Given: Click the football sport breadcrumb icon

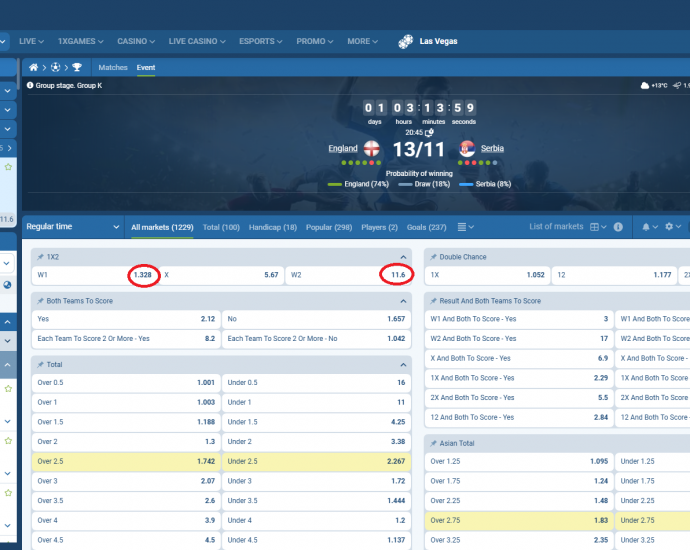Looking at the screenshot, I should pyautogui.click(x=55, y=67).
